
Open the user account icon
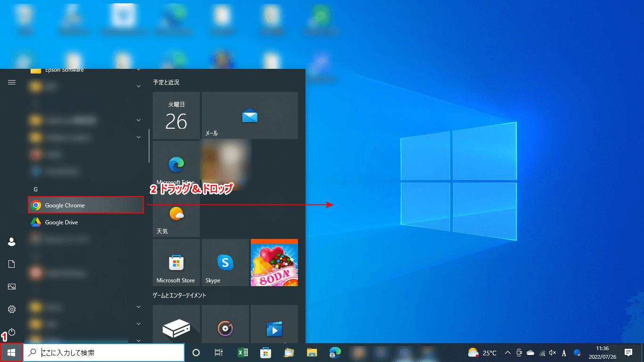pyautogui.click(x=12, y=241)
